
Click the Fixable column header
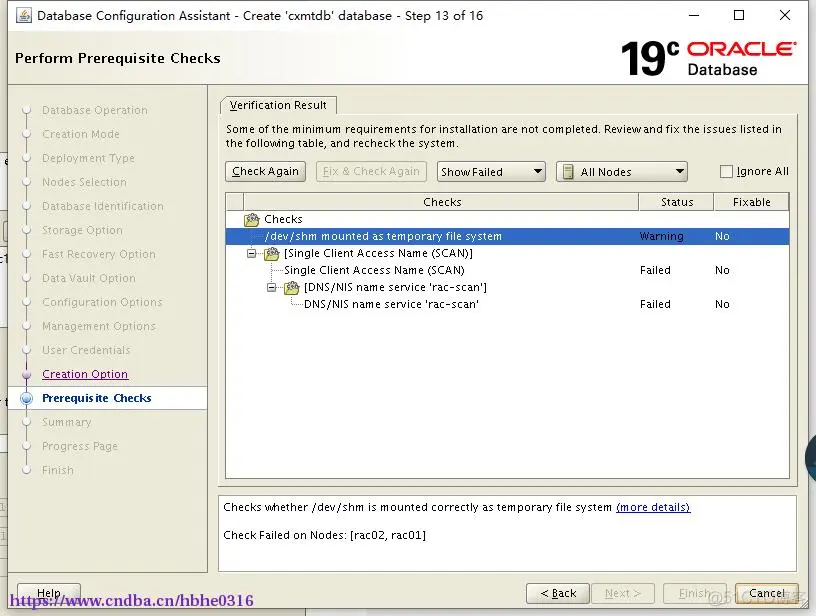pyautogui.click(x=751, y=202)
